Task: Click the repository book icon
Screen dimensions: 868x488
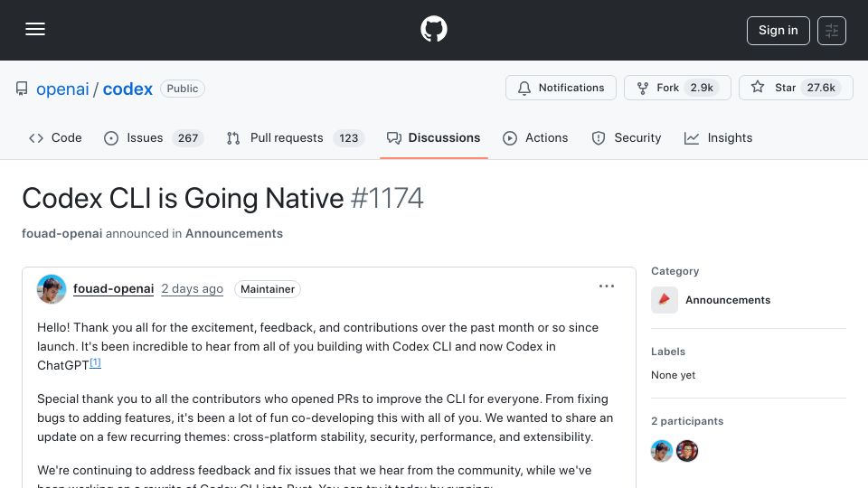Action: [x=22, y=89]
